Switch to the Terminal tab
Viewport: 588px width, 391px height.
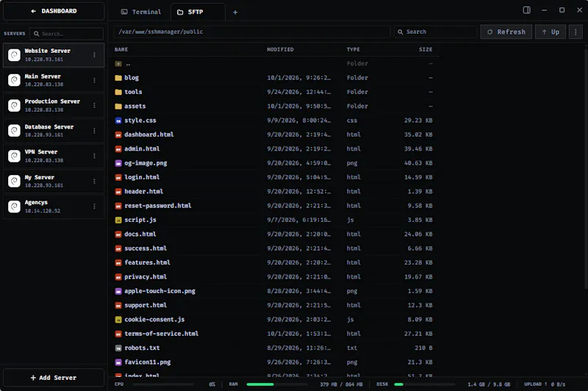coord(141,12)
